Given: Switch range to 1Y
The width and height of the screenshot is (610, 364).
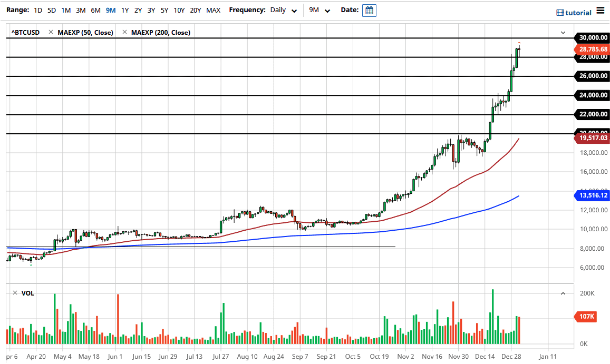Looking at the screenshot, I should [125, 11].
